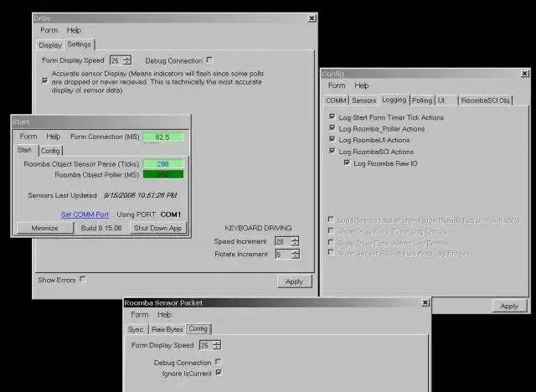
Task: Click Drive window Form Display Speed field
Action: click(116, 60)
